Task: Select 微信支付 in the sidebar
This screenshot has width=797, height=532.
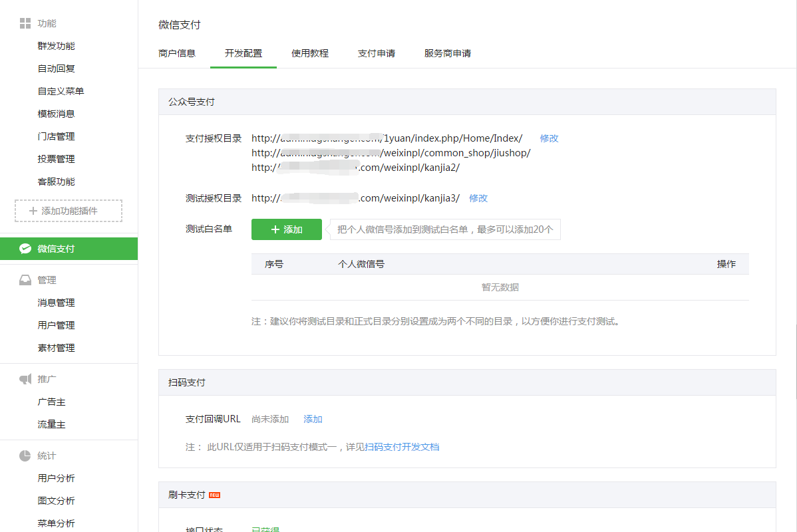Action: click(x=69, y=249)
